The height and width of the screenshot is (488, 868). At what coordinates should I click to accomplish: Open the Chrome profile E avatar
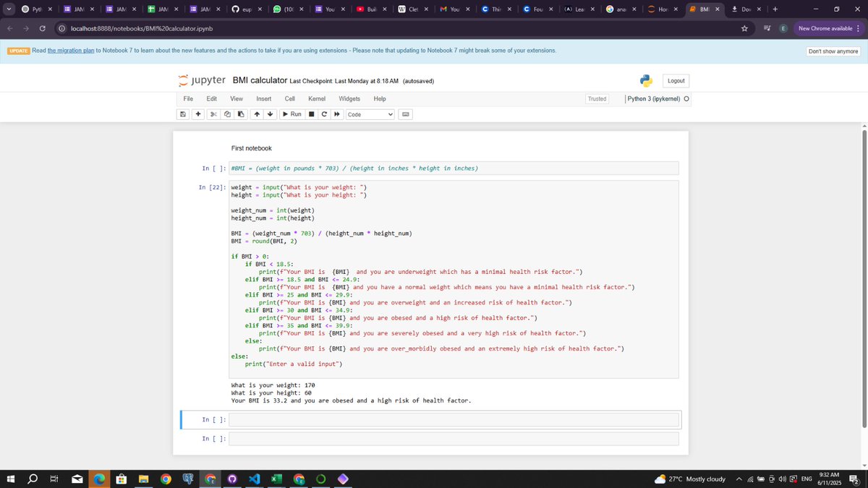pyautogui.click(x=783, y=28)
